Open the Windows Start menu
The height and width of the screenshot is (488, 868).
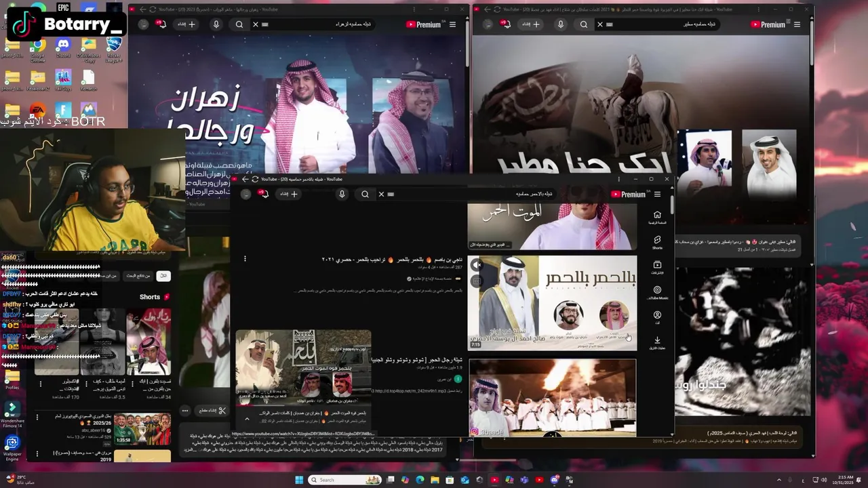299,480
